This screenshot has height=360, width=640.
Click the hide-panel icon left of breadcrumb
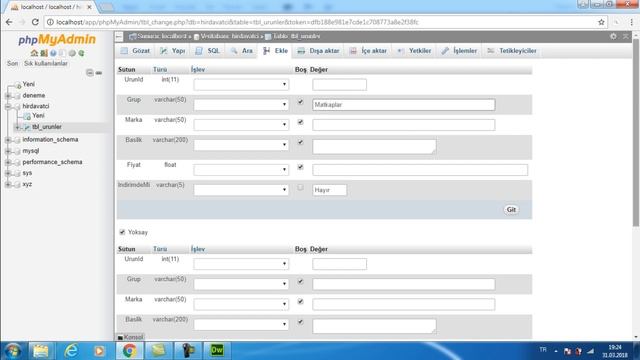click(x=119, y=37)
